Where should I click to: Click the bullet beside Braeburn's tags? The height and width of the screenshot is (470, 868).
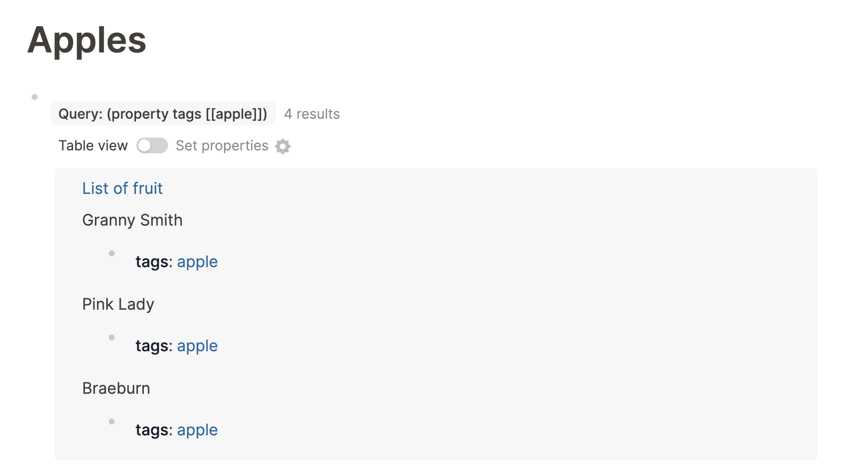[111, 422]
